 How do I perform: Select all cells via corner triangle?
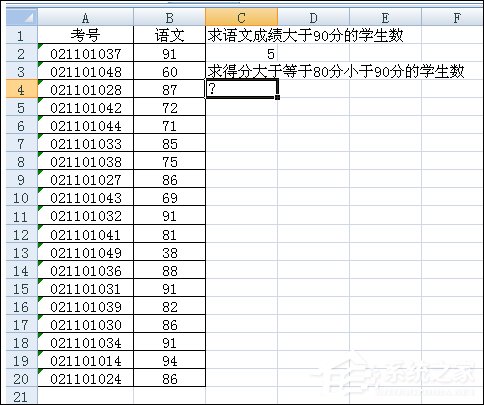22,17
